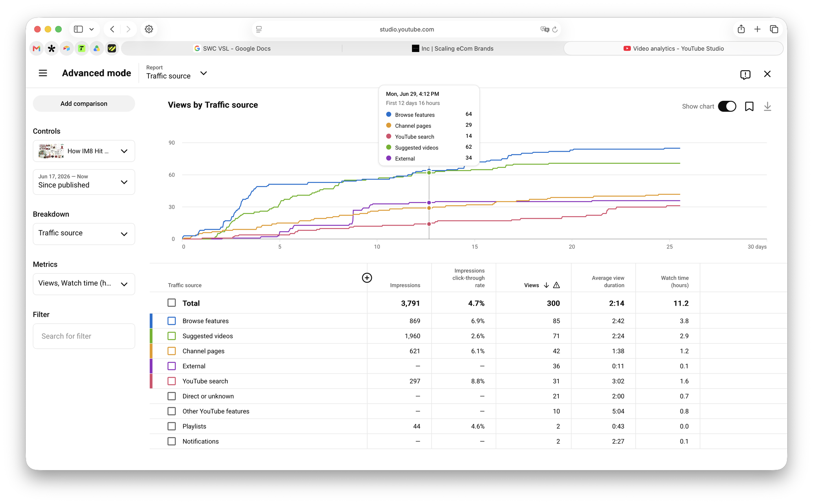Go back with the browser back arrow
The height and width of the screenshot is (504, 813).
click(x=112, y=29)
